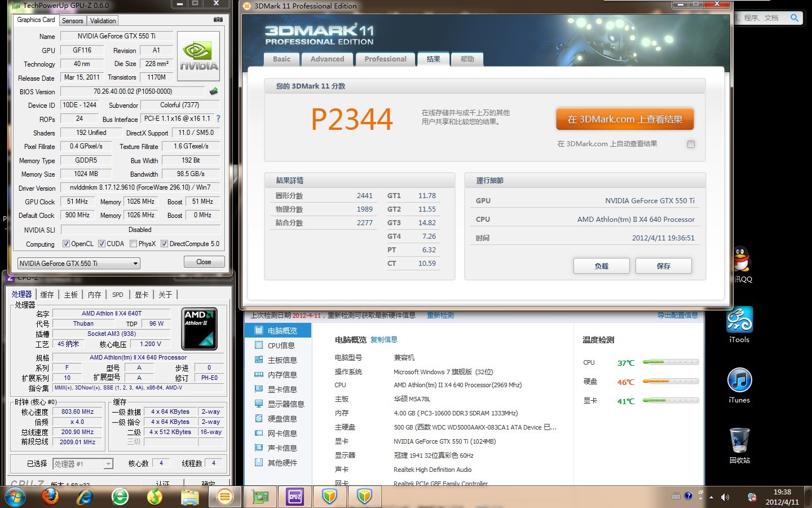Viewport: 812px width, 508px height.
Task: Click the CPU temperature bar
Action: 670,363
